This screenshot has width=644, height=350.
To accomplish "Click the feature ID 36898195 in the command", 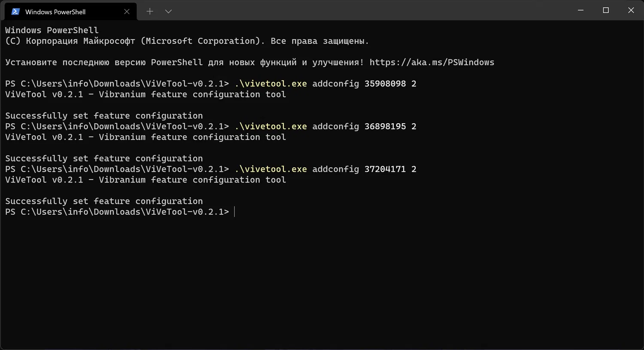I will (385, 126).
